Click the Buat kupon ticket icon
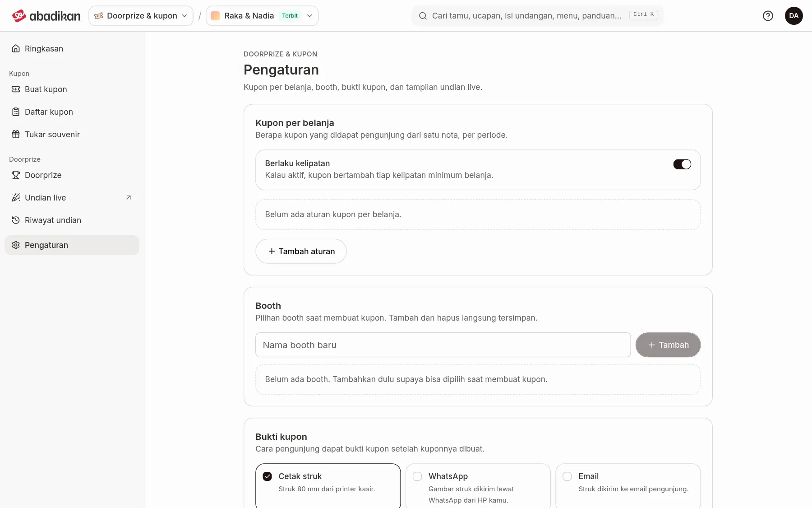812x508 pixels. [16, 89]
